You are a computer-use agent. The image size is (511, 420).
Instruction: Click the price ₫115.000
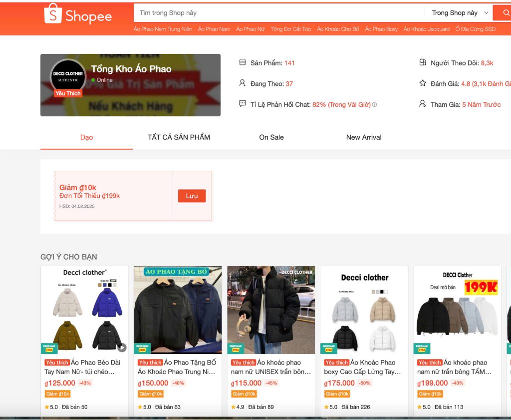point(247,383)
